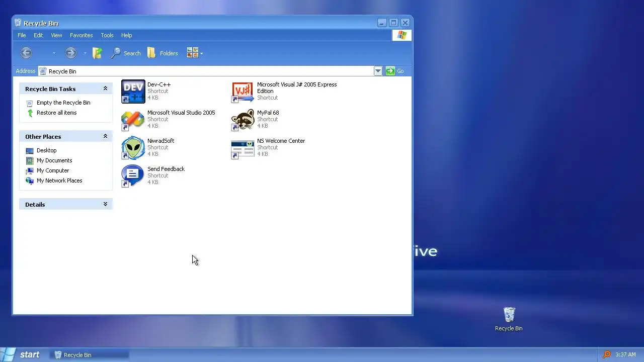Go up one folder level

click(98, 53)
